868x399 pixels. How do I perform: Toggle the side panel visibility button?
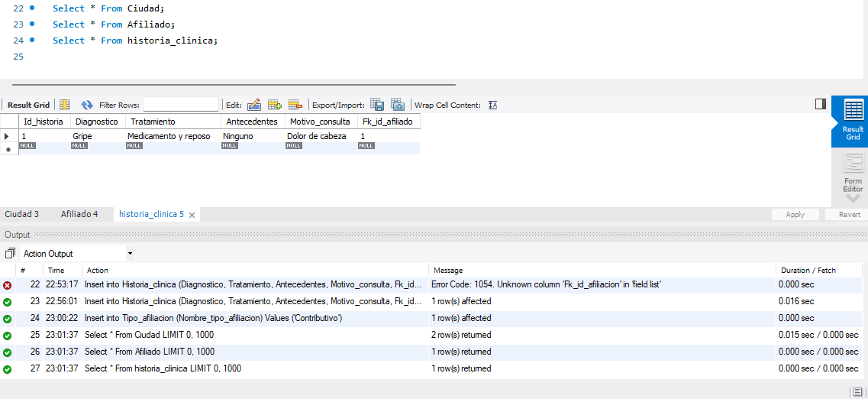coord(821,104)
